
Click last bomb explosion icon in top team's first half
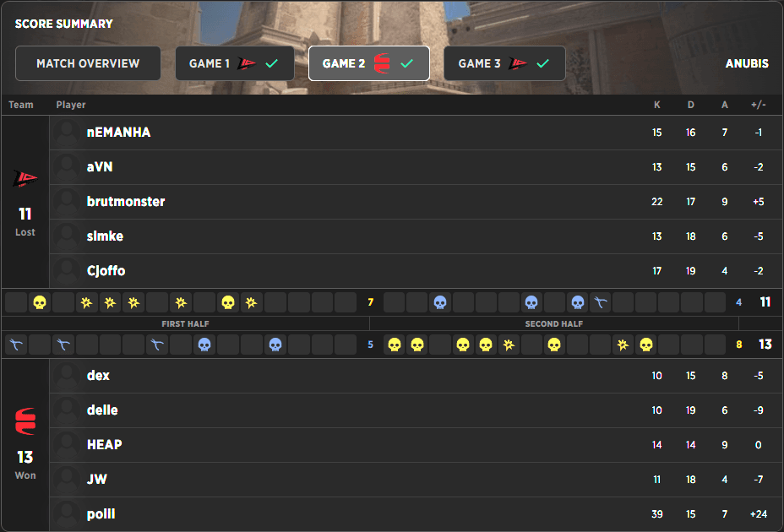pos(250,302)
